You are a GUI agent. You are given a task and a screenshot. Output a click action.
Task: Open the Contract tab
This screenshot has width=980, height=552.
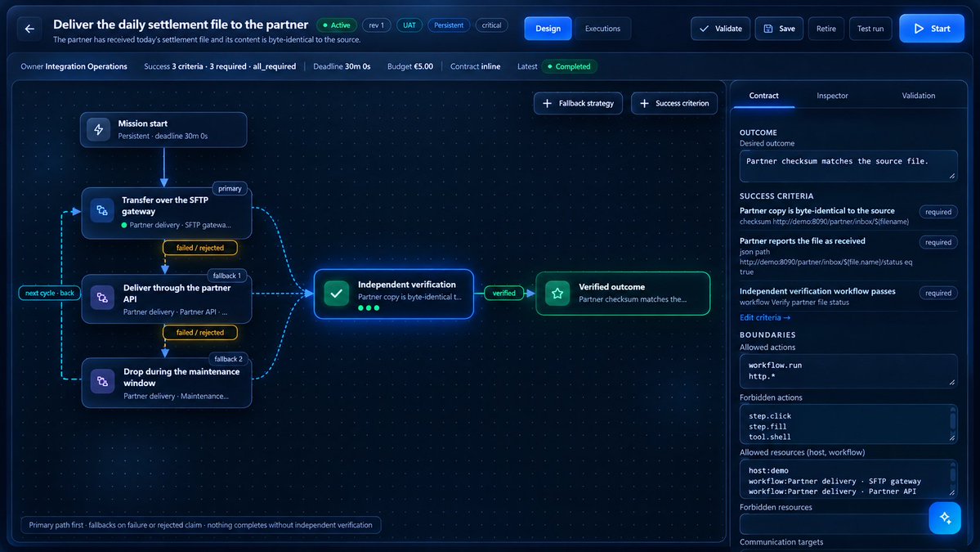(763, 96)
